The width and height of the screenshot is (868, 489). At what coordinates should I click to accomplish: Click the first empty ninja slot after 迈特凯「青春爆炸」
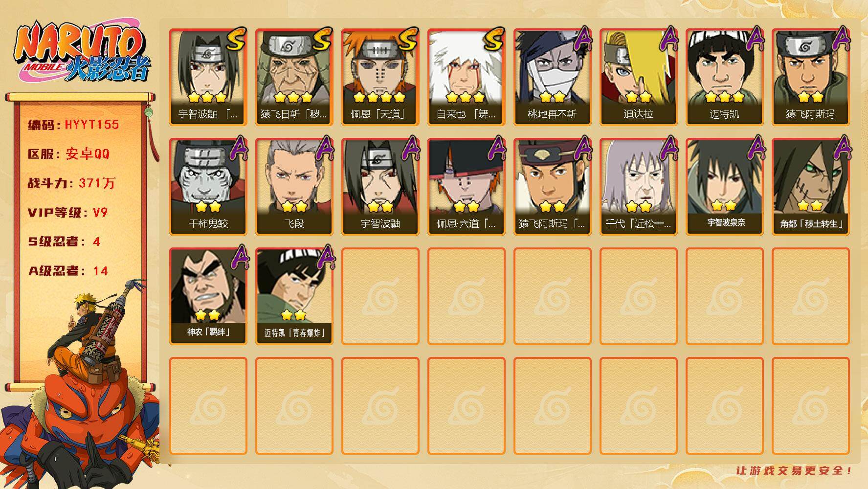point(380,296)
